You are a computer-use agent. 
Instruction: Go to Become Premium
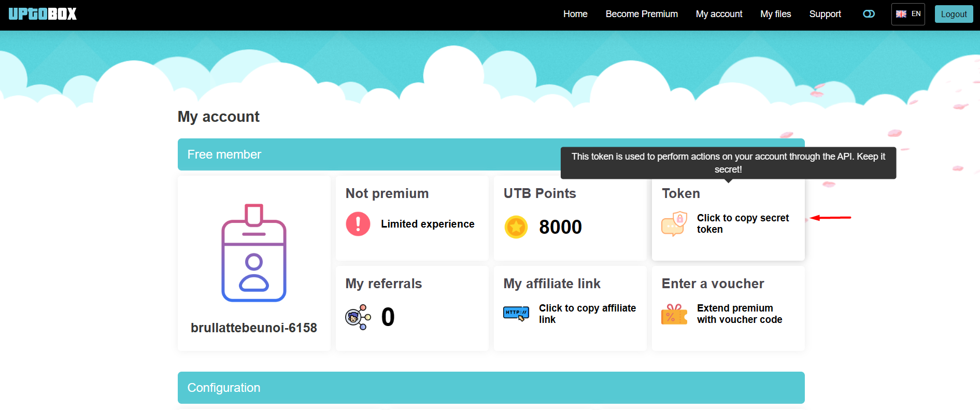642,14
